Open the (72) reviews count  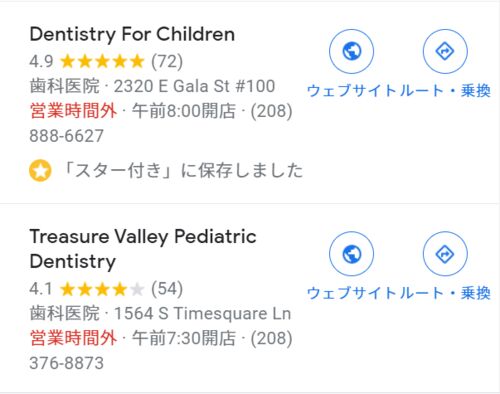tap(167, 61)
